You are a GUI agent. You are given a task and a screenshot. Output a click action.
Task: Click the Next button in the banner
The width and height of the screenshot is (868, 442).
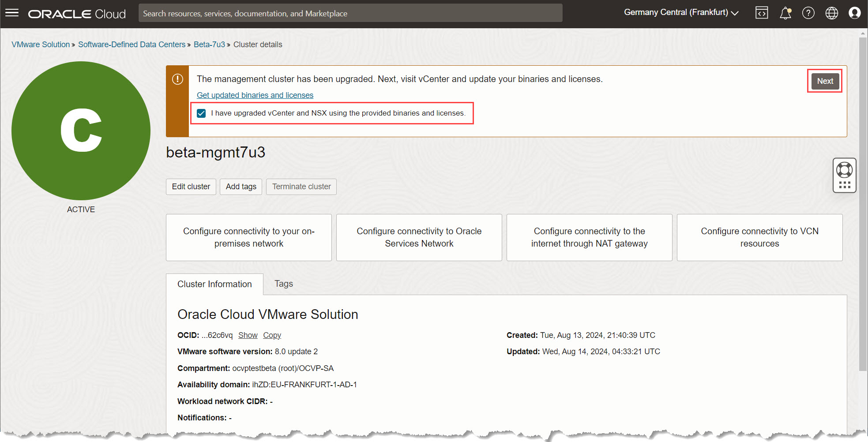825,81
